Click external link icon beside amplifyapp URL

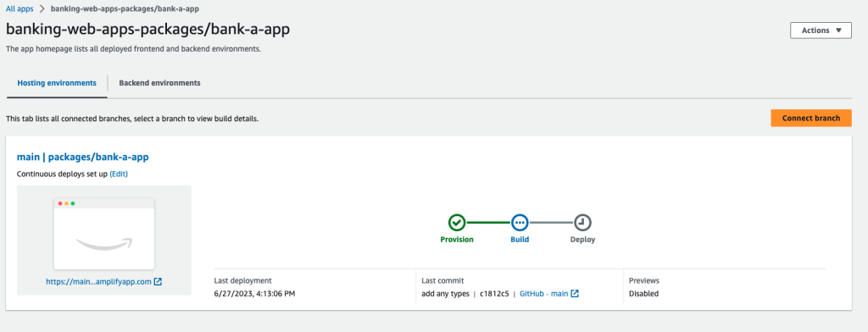point(158,282)
